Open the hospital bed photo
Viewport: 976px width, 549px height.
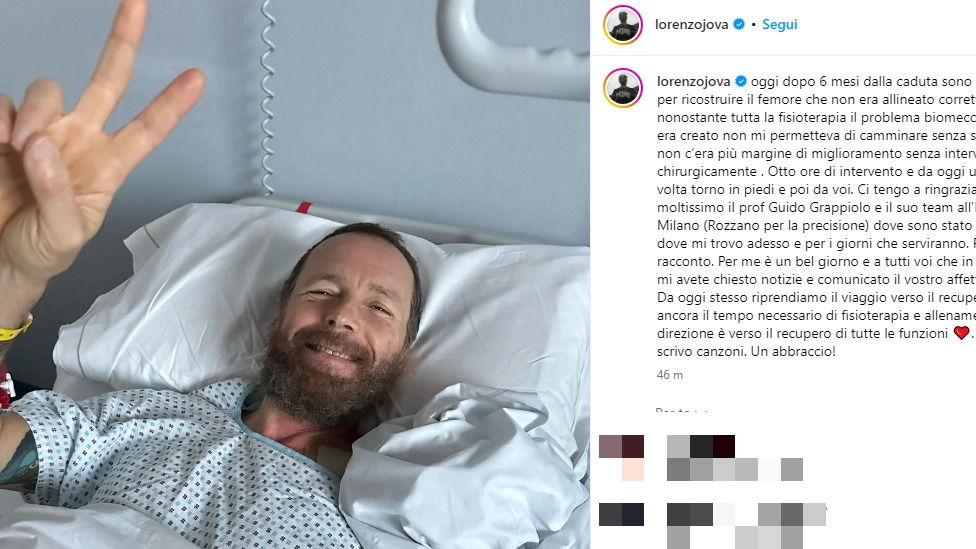pyautogui.click(x=295, y=274)
